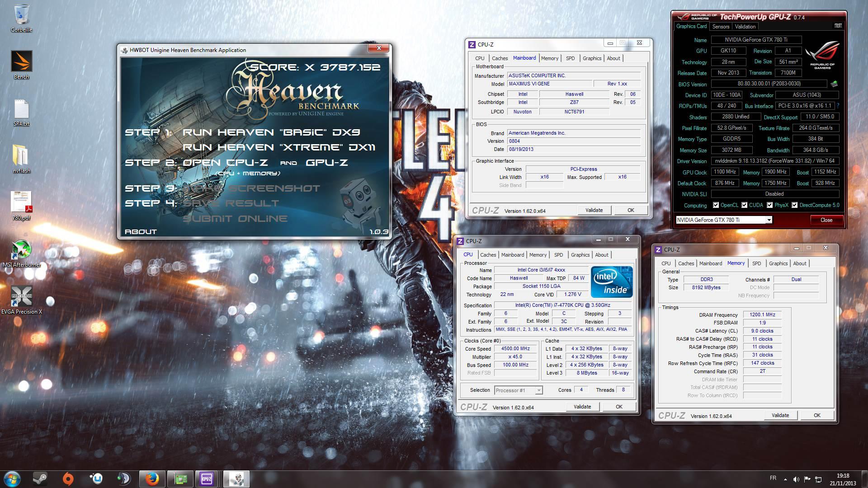Screen dimensions: 868x488
Task: Open Graphics Card tab in GPU-Z
Action: tap(691, 26)
